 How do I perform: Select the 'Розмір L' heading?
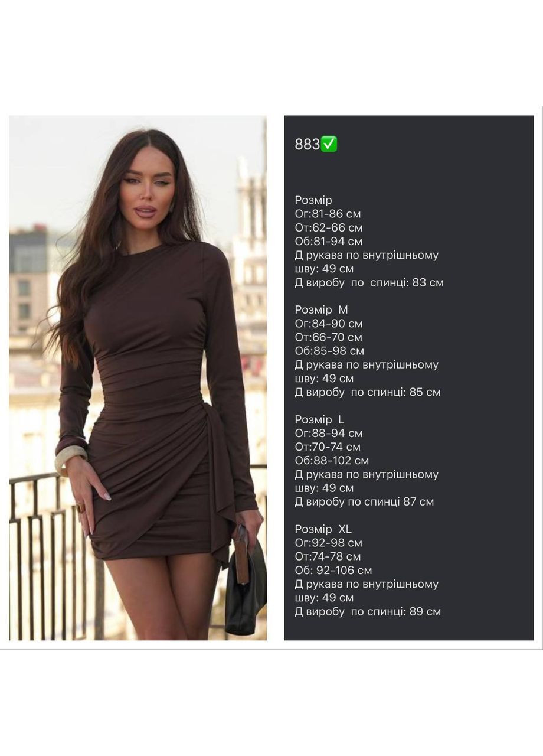tap(319, 419)
